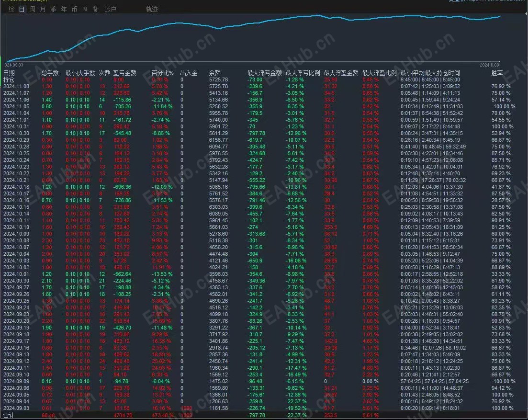Click balance 4582.01 in 2024.09.26 row
Image resolution: width=528 pixels, height=420 pixels.
pos(218,294)
